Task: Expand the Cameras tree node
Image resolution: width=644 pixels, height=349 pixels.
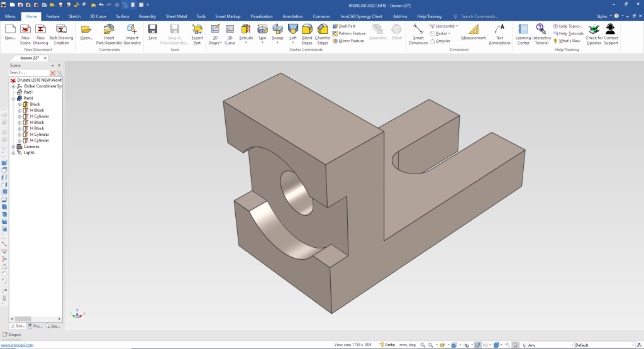Action: 13,147
